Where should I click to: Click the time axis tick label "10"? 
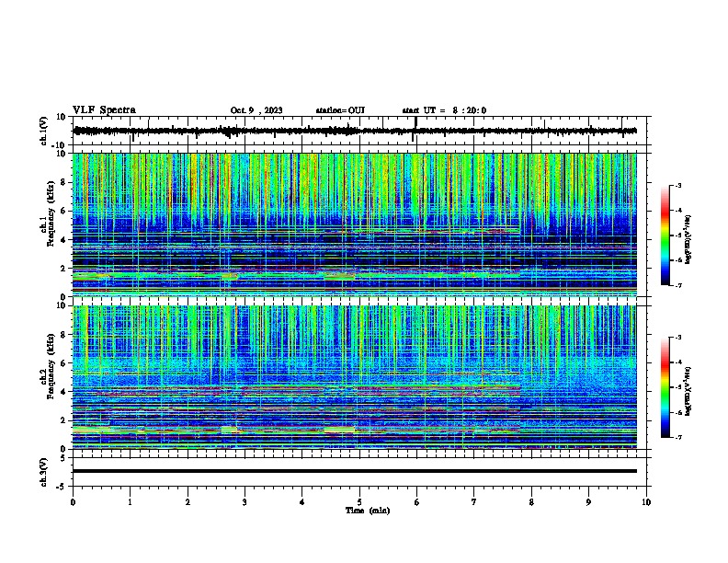(646, 502)
